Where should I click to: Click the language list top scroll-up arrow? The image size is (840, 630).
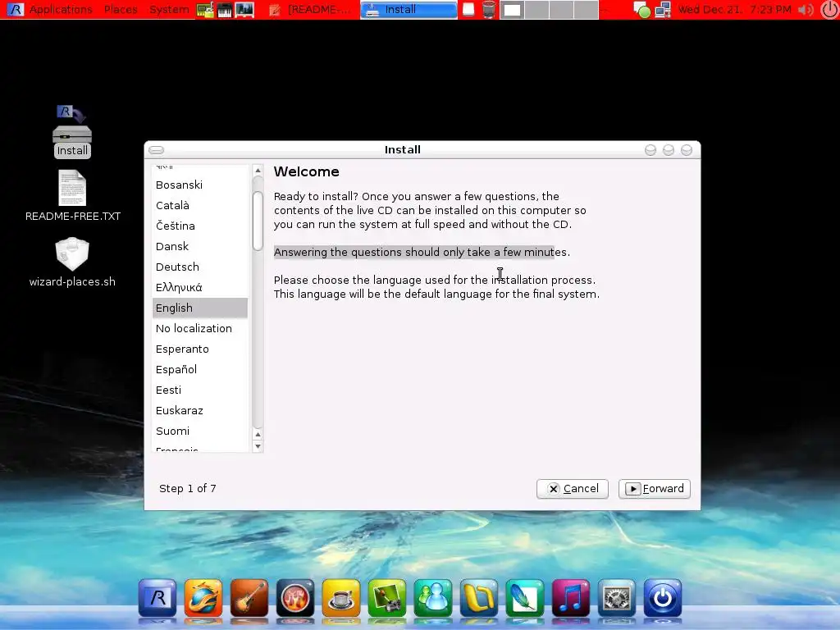click(x=258, y=171)
